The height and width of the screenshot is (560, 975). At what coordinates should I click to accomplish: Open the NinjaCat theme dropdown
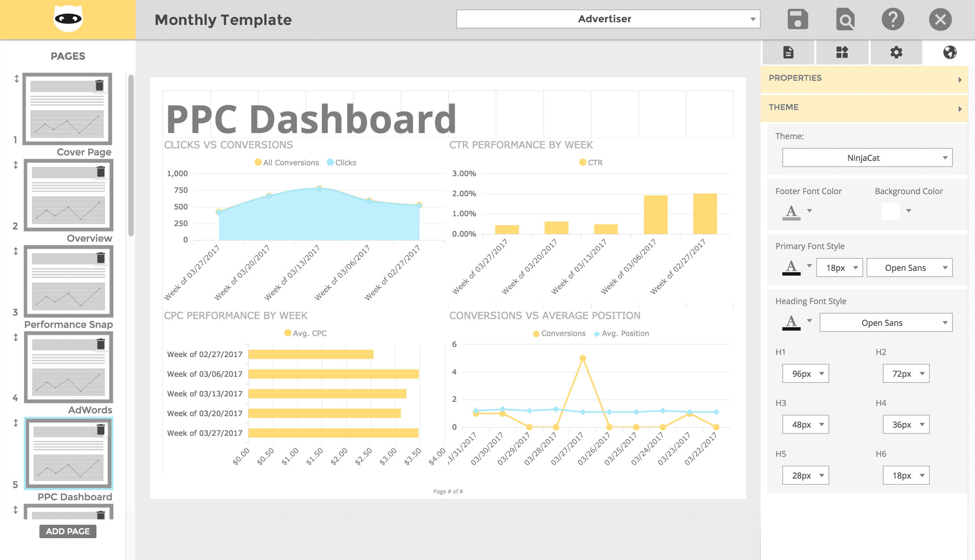pyautogui.click(x=867, y=158)
